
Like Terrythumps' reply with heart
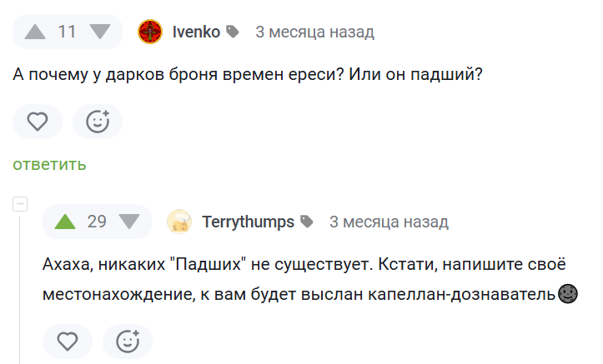tap(68, 341)
